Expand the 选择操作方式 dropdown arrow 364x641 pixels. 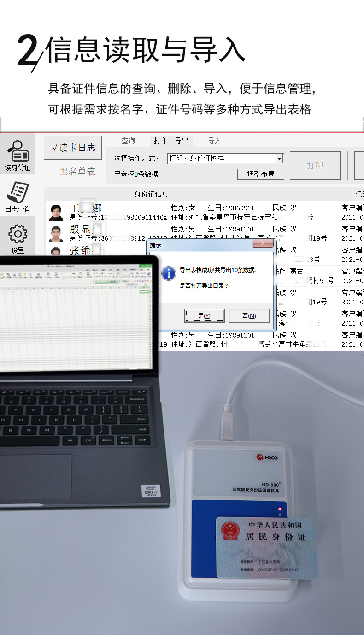[x=279, y=159]
